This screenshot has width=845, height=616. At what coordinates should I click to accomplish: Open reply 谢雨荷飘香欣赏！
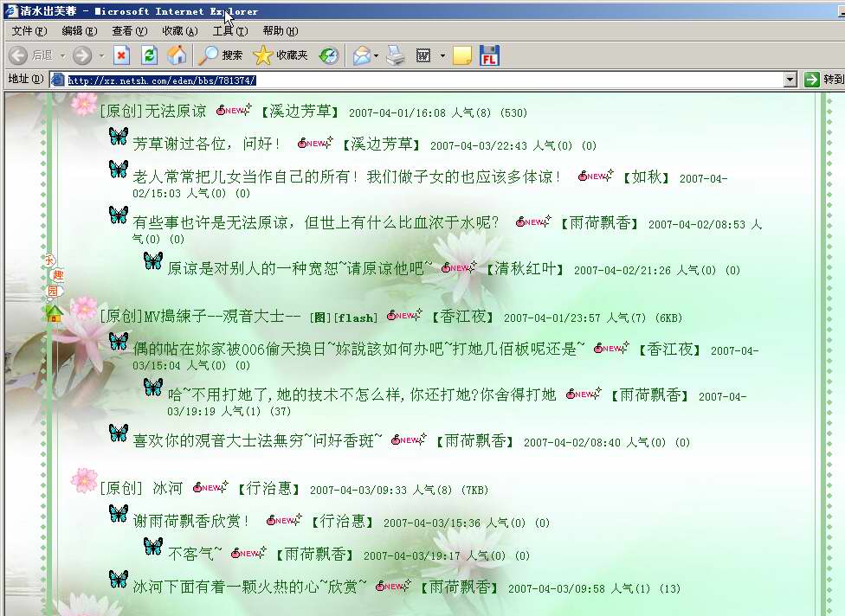click(x=191, y=521)
